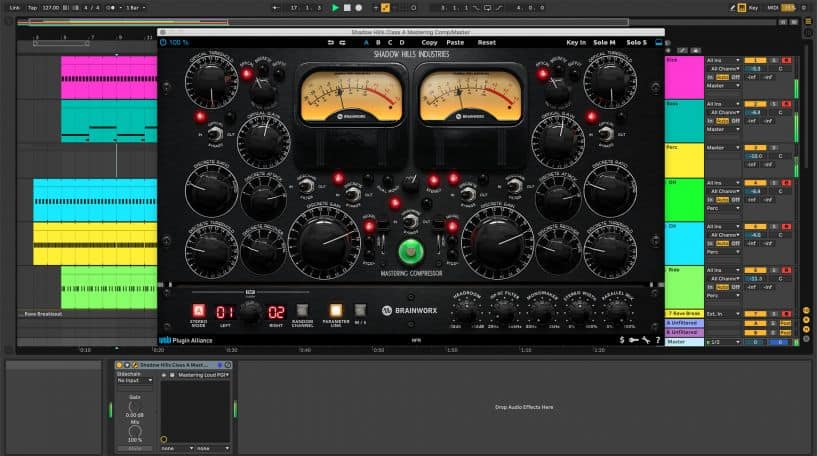Open the Mastering Loud preset dropdown in device
This screenshot has height=456, width=817.
[203, 375]
